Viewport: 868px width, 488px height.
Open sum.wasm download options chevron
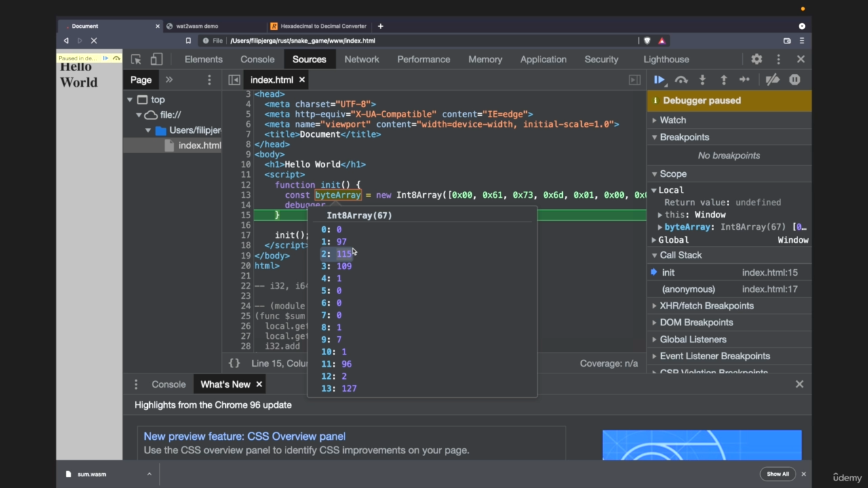click(149, 474)
